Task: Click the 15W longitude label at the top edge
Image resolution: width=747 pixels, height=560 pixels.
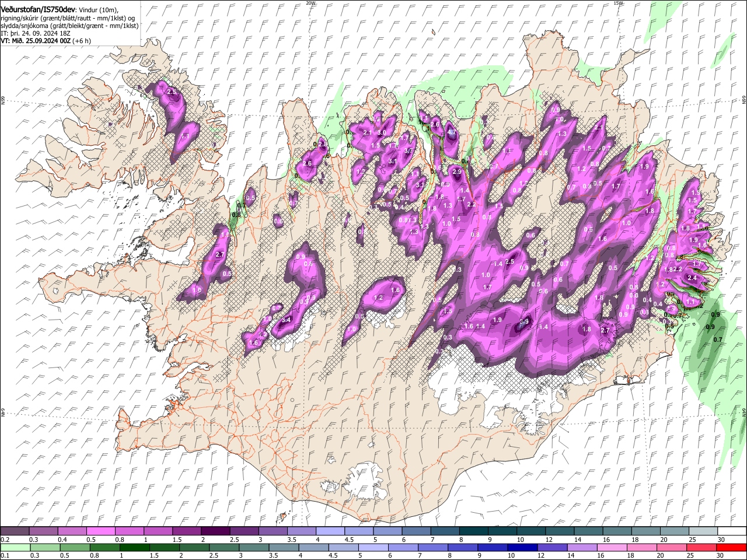Action: [618, 3]
